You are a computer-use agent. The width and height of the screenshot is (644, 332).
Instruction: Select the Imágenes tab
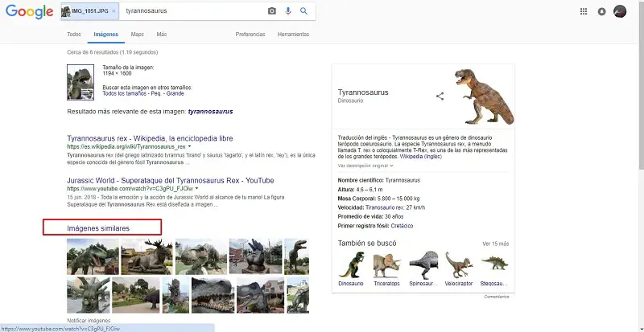106,35
